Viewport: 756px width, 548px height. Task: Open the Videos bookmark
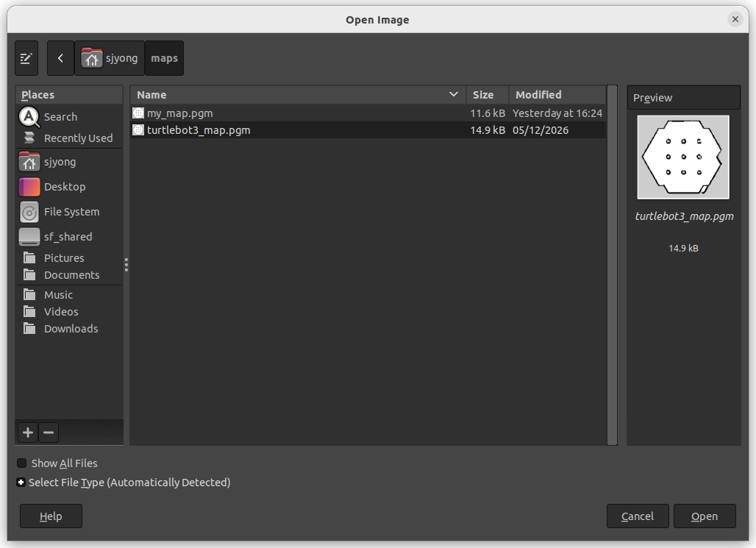pyautogui.click(x=69, y=312)
